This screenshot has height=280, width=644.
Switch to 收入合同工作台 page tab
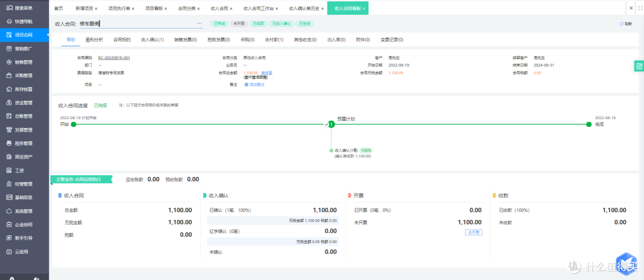258,8
